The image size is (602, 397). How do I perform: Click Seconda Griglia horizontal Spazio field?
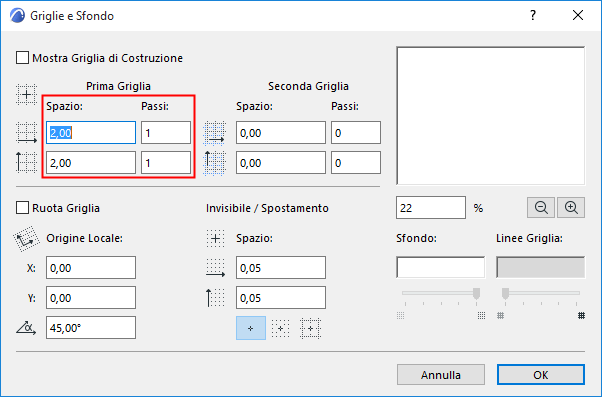281,133
